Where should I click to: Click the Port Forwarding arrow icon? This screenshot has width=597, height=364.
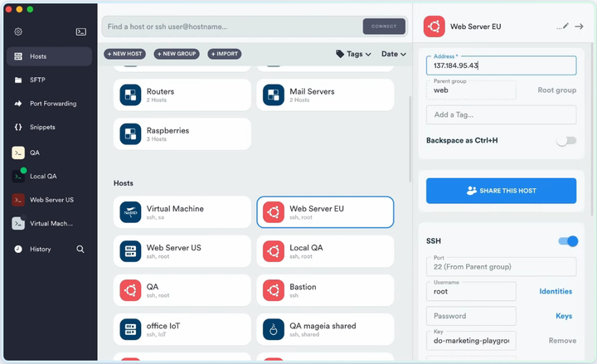click(18, 104)
